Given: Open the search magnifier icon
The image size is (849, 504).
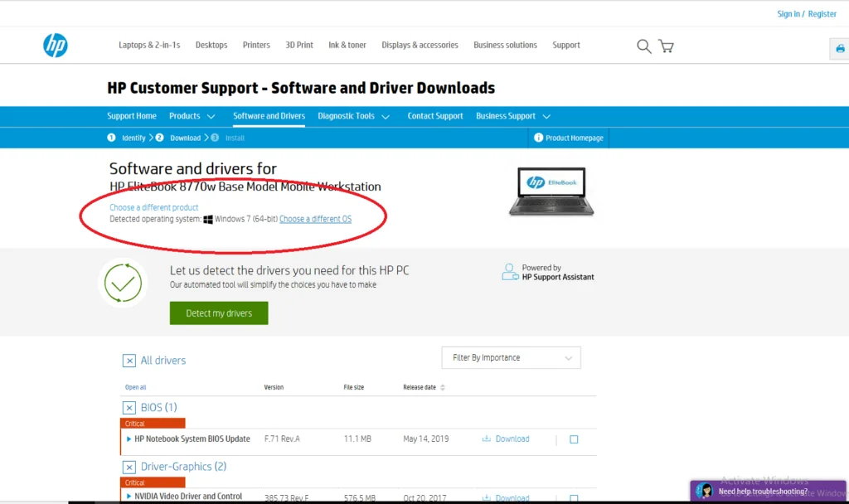Looking at the screenshot, I should tap(643, 46).
